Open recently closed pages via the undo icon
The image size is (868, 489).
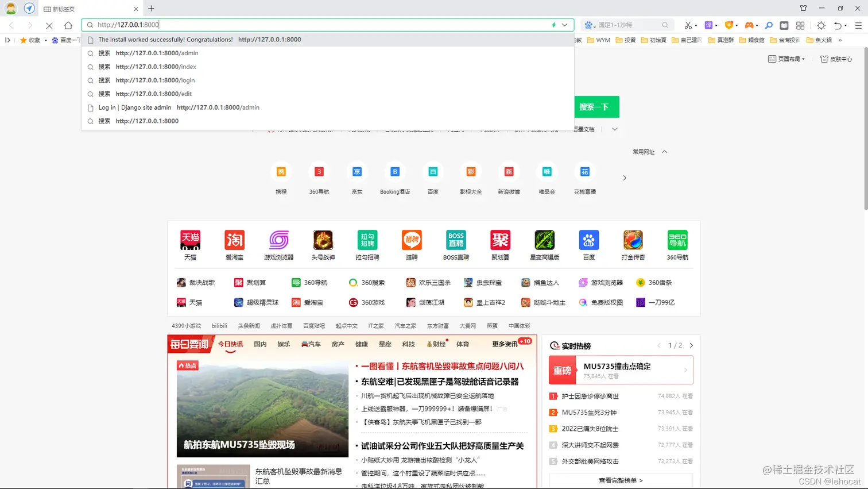(839, 25)
